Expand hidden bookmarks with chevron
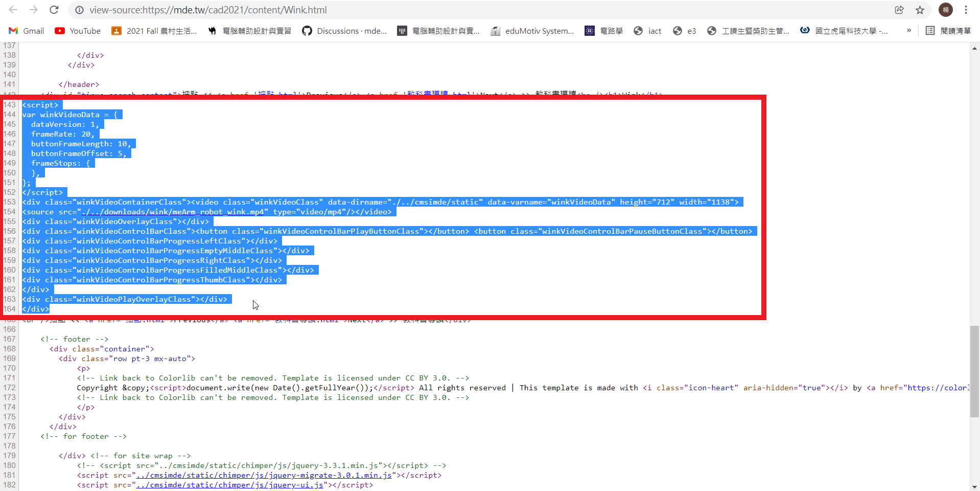980x491 pixels. 909,31
